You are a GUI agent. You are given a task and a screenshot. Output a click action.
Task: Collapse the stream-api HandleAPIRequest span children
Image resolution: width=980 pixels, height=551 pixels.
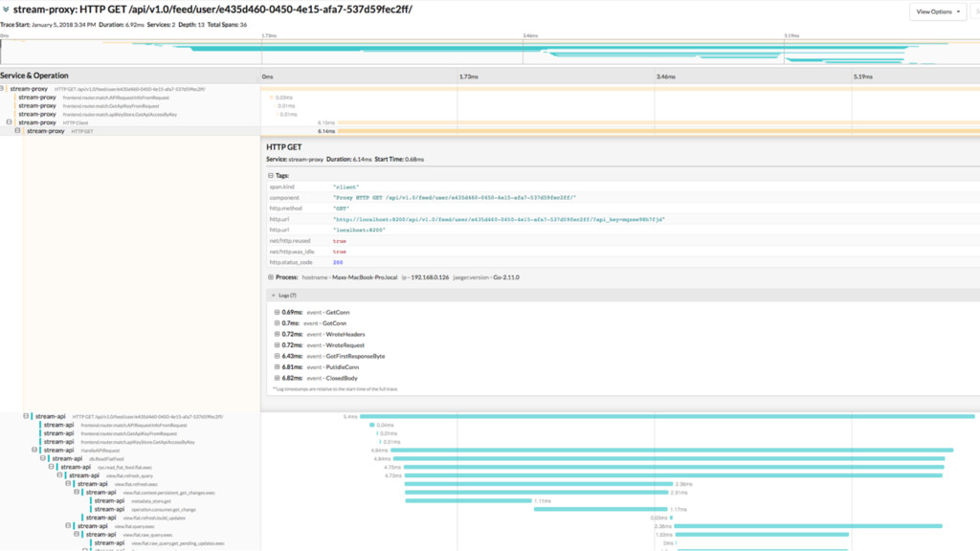34,450
